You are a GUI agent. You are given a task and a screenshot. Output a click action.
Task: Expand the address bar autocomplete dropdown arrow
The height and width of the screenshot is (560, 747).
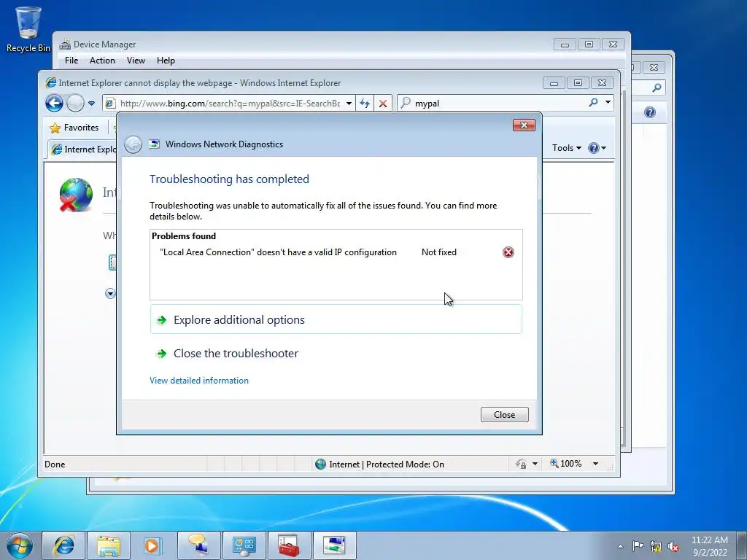[x=349, y=104]
